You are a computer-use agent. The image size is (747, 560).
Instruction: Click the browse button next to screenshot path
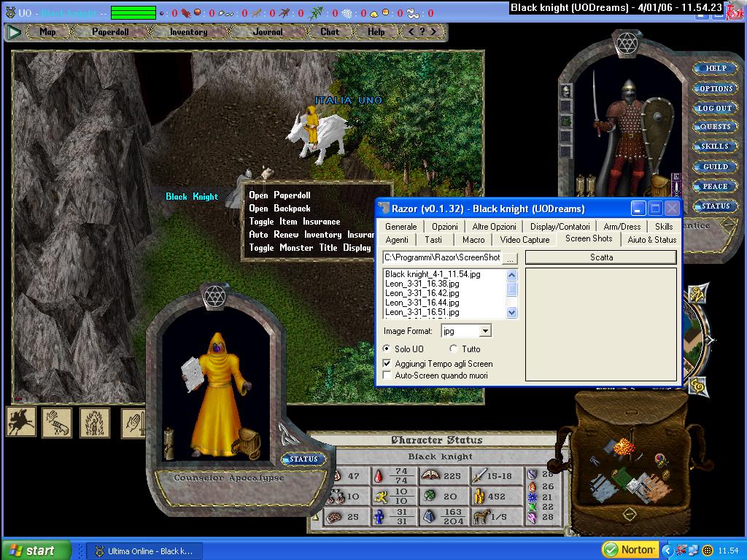(510, 258)
